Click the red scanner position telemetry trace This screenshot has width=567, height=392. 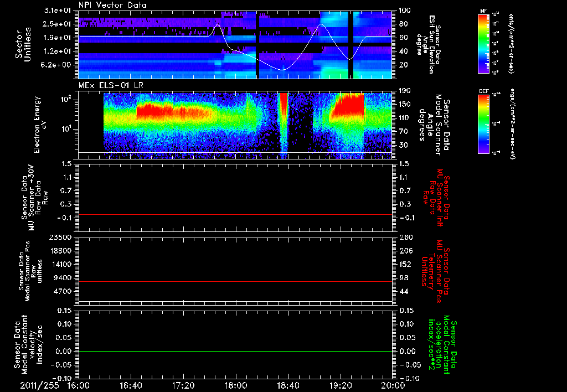point(235,281)
